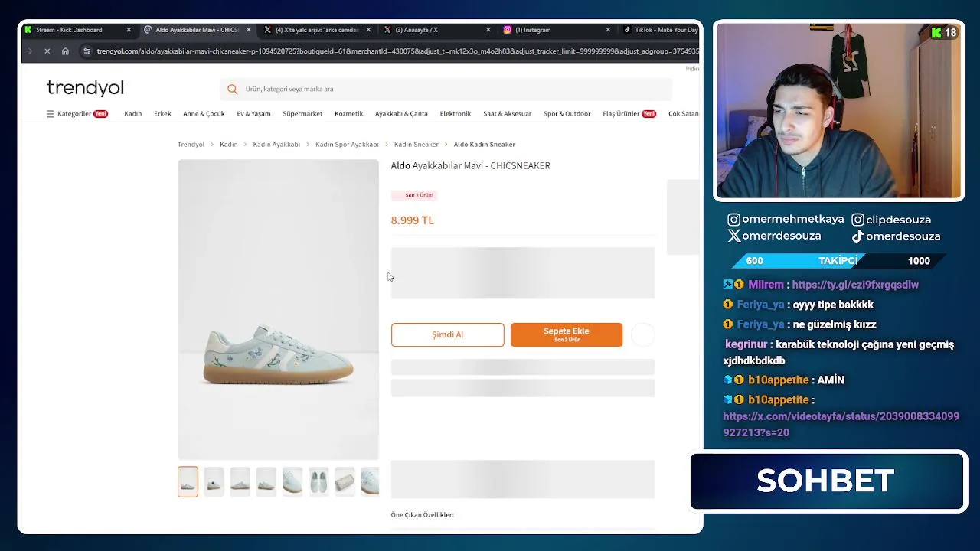Screen dimensions: 980x551
Task: Switch to the X'te yalc arşivi tab
Action: [x=316, y=30]
